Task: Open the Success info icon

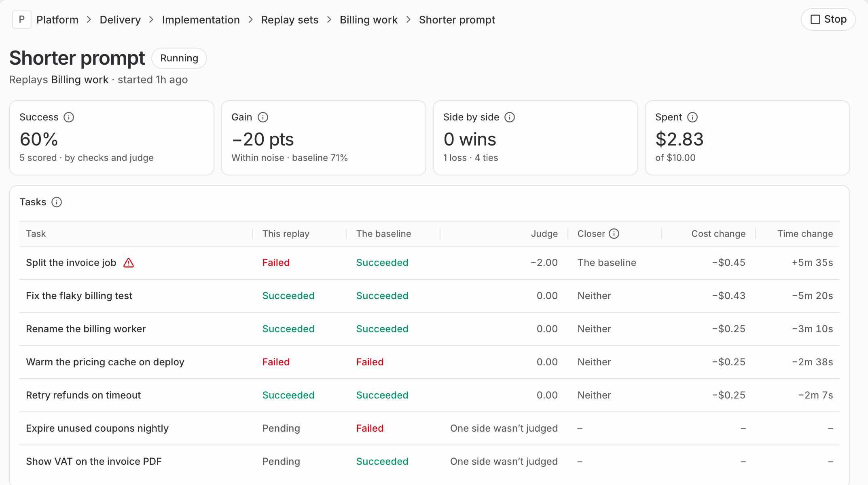Action: (69, 117)
